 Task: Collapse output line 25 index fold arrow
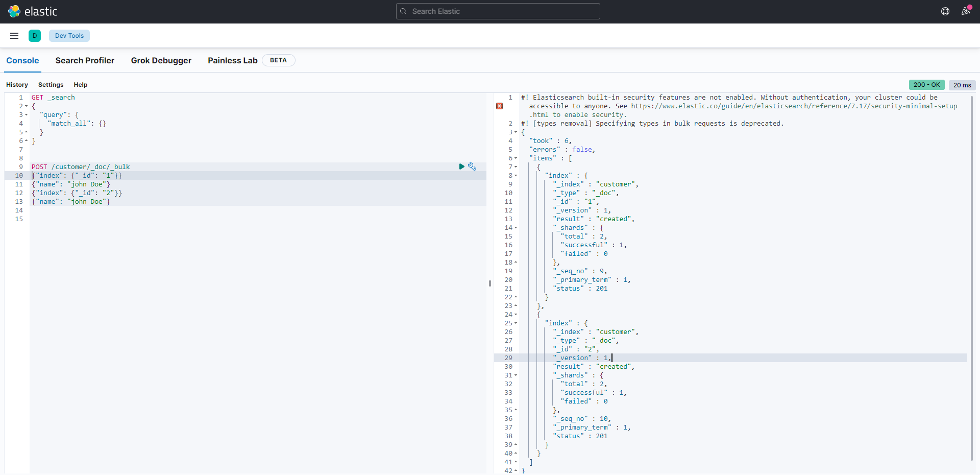[x=516, y=323]
